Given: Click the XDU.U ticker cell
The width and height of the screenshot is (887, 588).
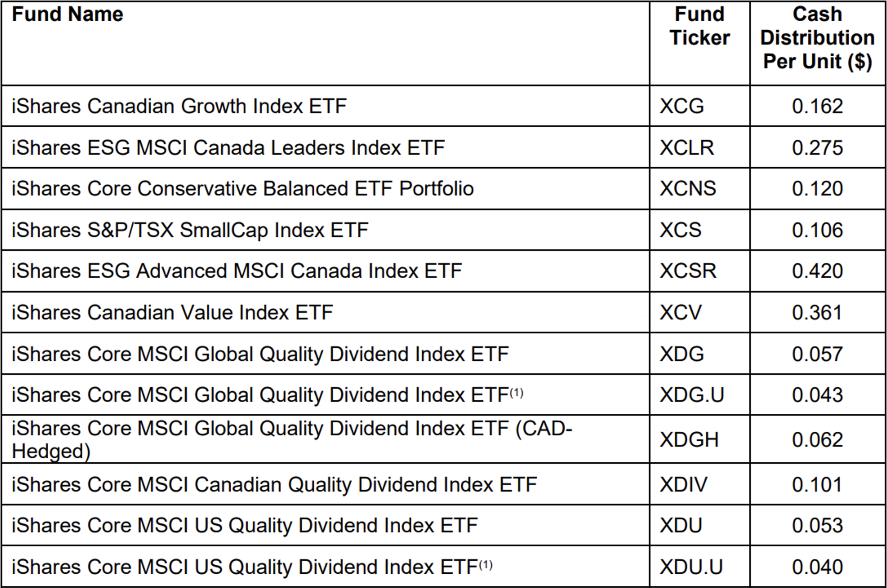Looking at the screenshot, I should pos(691,567).
